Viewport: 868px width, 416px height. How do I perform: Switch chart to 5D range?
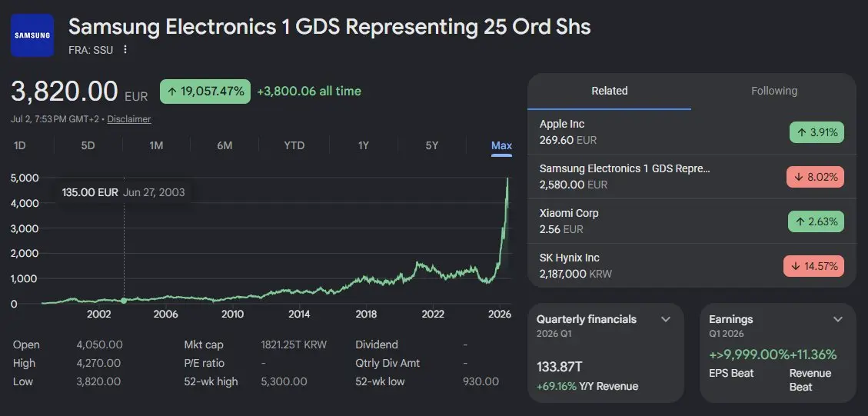point(88,145)
